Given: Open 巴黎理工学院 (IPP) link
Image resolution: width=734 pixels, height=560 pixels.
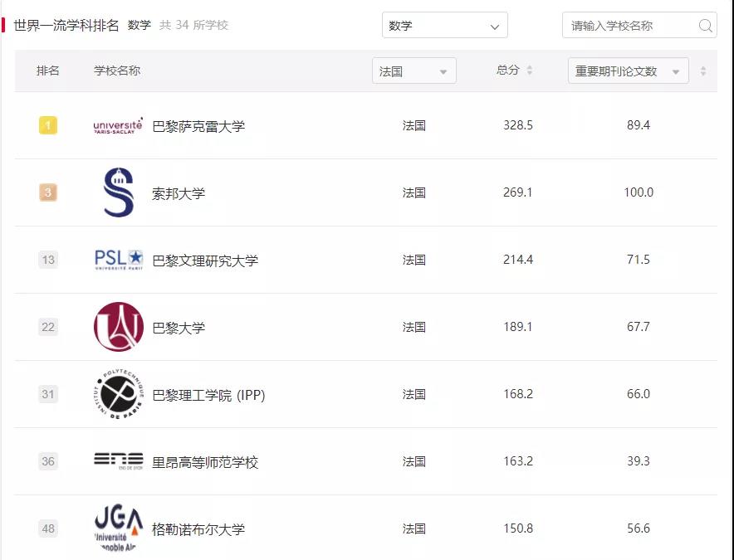Looking at the screenshot, I should 208,396.
